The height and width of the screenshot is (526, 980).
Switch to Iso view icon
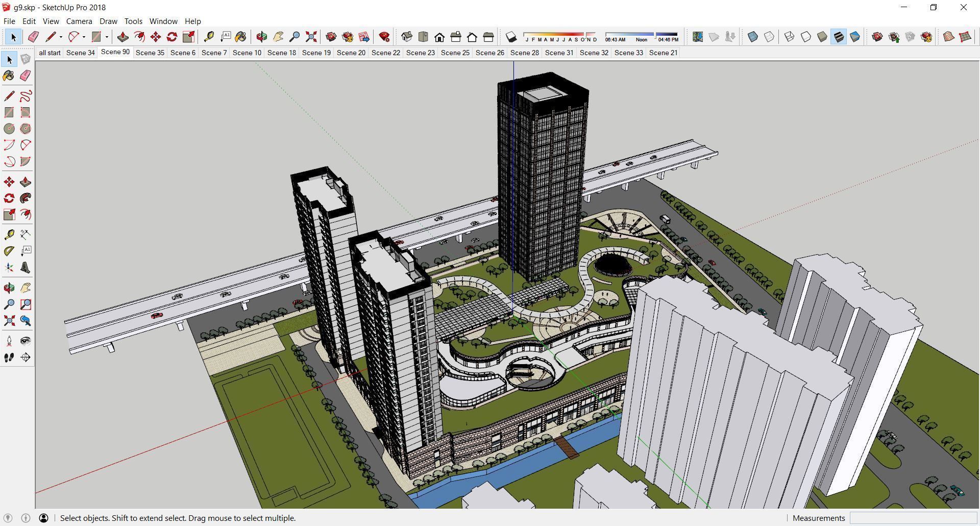click(x=407, y=37)
